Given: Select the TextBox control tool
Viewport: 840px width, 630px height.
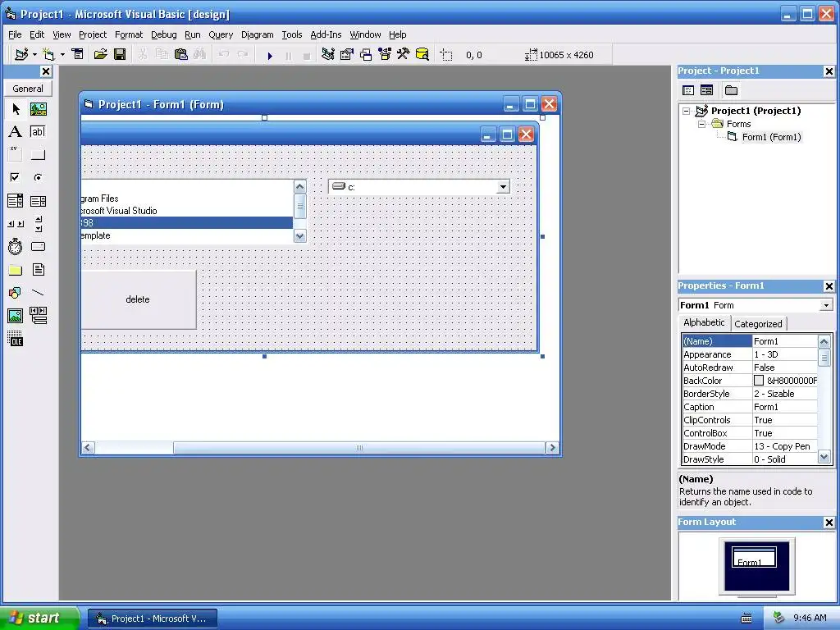Looking at the screenshot, I should pyautogui.click(x=38, y=132).
